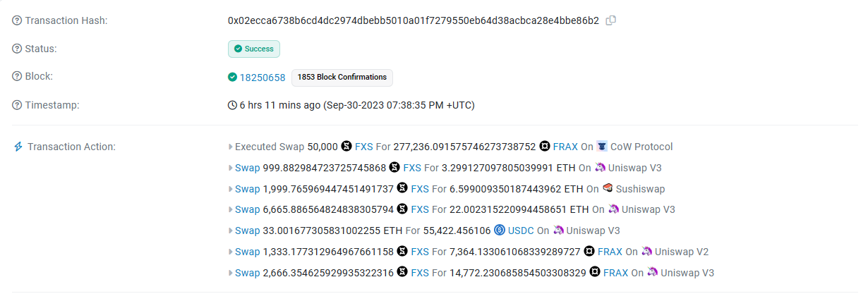Click the FXS token icon in CoW row
This screenshot has width=868, height=301.
point(346,147)
